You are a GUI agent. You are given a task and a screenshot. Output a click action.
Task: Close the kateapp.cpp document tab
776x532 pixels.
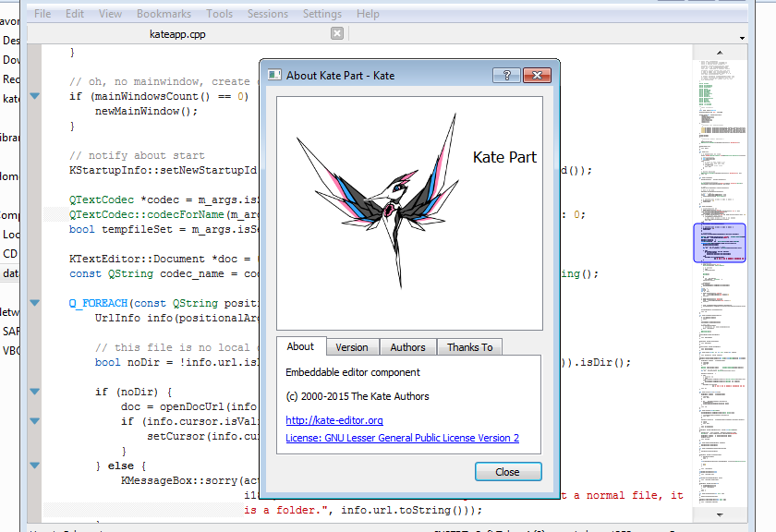tap(337, 33)
